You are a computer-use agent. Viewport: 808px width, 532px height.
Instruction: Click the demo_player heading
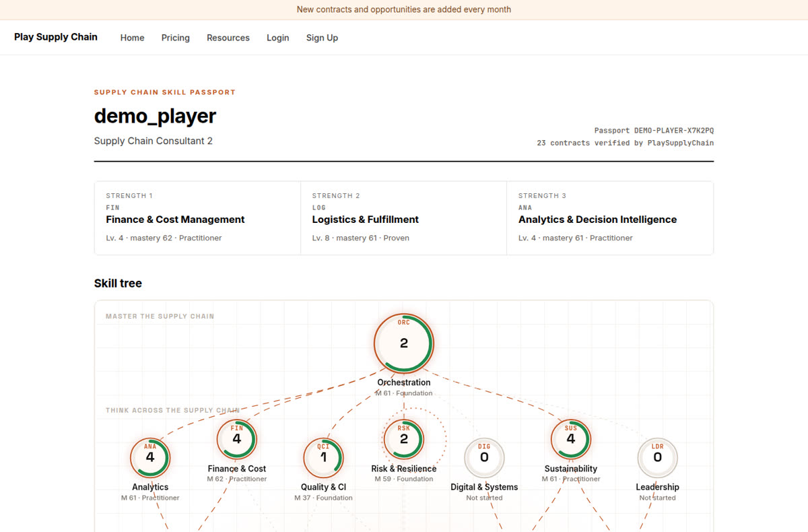tap(156, 116)
